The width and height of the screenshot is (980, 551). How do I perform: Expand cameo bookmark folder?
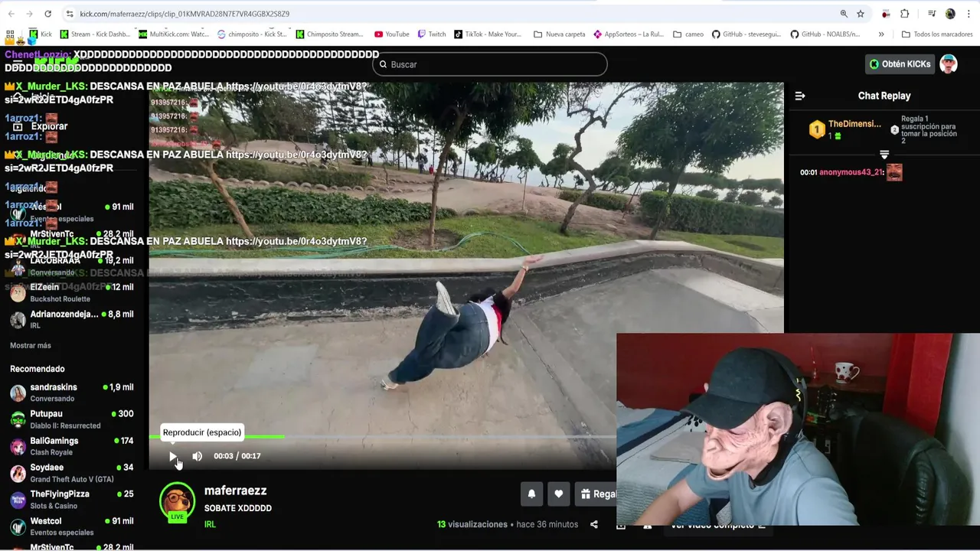coord(688,34)
